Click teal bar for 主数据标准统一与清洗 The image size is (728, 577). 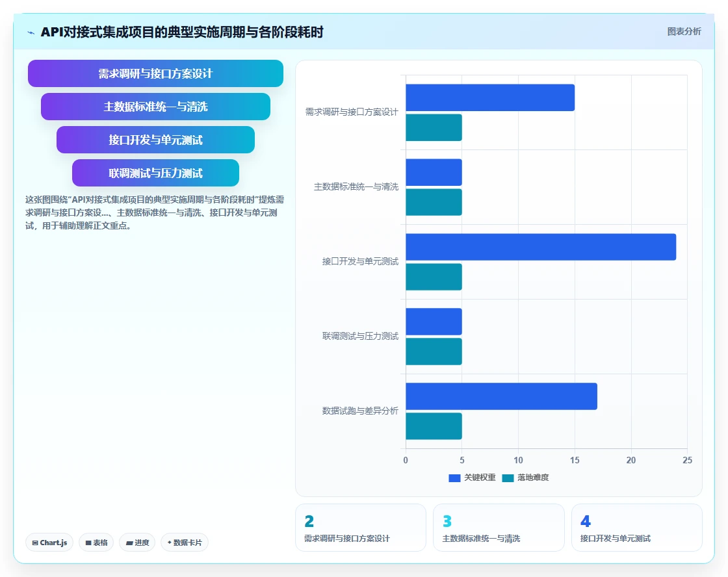[434, 202]
